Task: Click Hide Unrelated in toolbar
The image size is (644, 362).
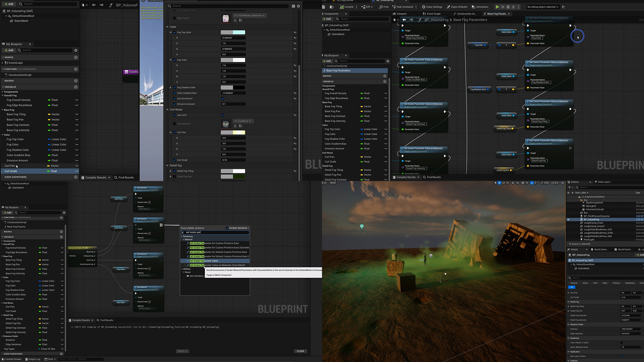Action: coord(402,7)
